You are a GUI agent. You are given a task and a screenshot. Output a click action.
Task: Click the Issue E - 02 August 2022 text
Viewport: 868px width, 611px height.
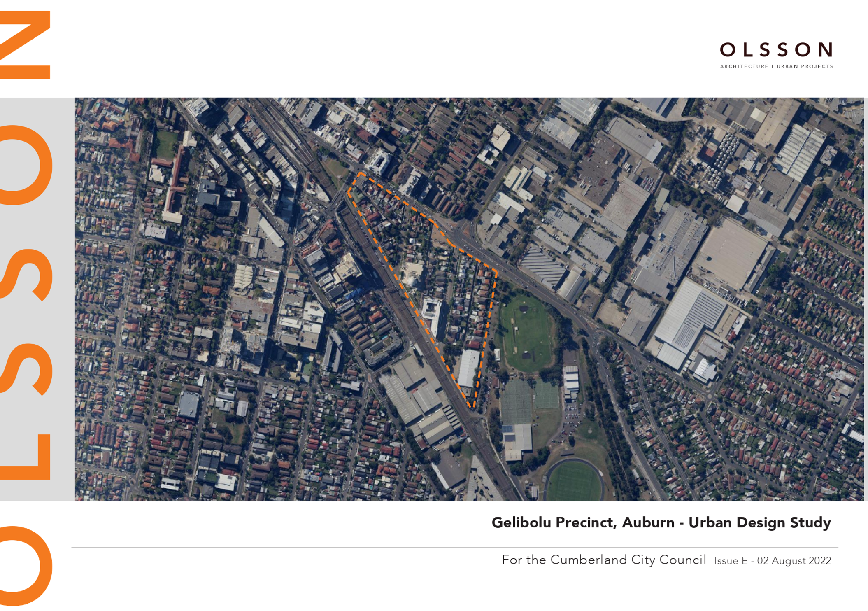773,561
